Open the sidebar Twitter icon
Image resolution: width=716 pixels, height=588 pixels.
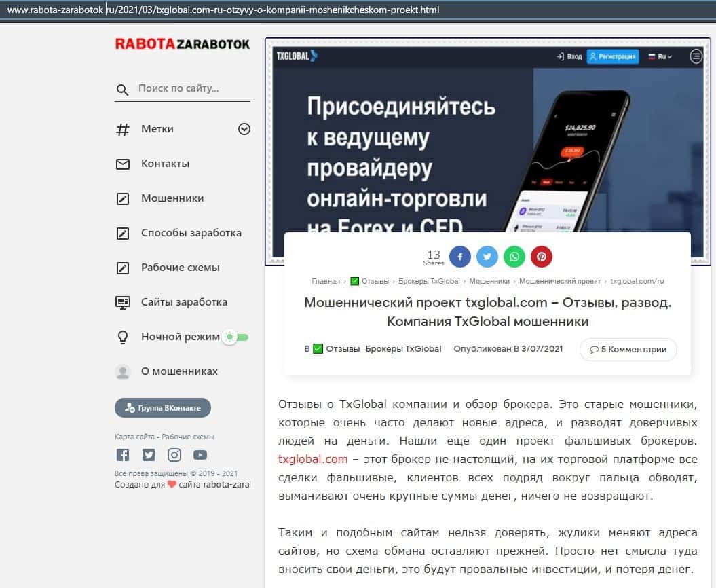(x=149, y=455)
